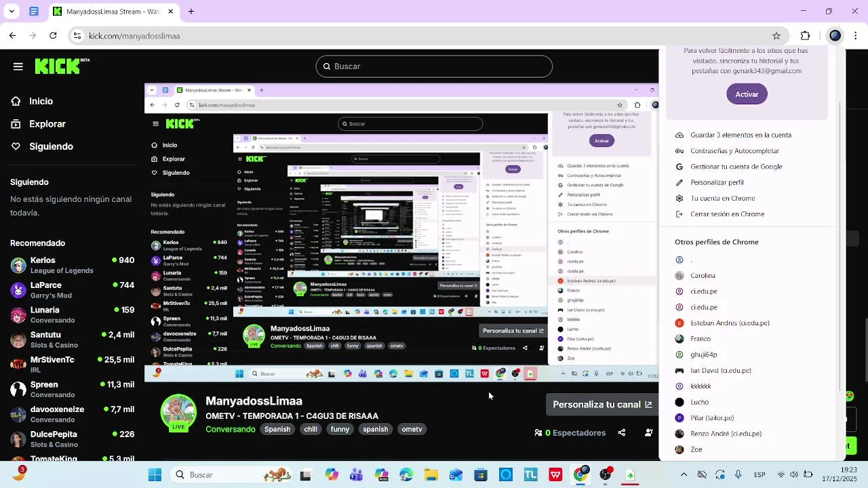Screen dimensions: 868x488
Task: Open Microsoft Store from taskbar
Action: pos(480,475)
